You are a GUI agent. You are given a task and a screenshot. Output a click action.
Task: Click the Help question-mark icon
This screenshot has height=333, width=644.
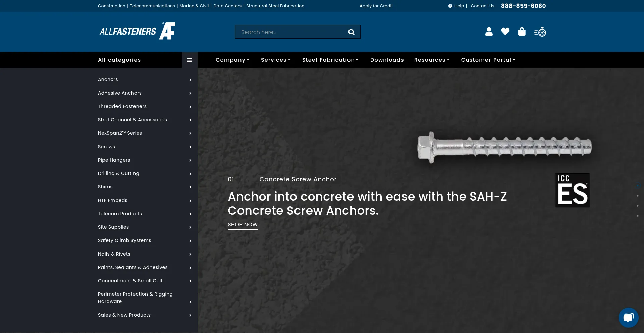449,6
